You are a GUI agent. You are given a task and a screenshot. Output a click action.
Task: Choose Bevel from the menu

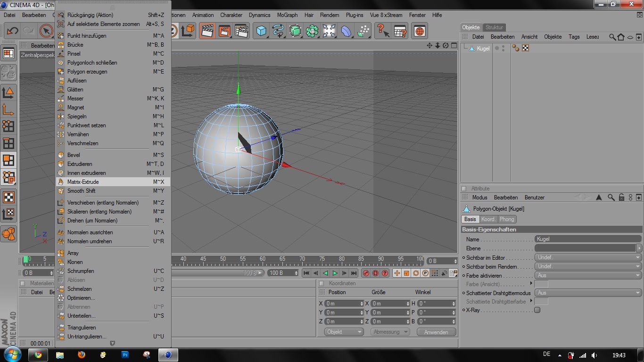[113, 155]
